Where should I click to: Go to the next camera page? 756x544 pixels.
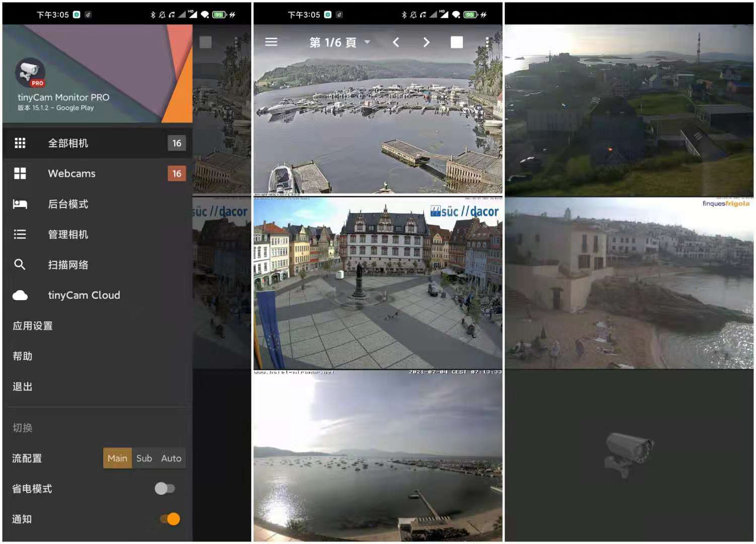click(x=426, y=42)
